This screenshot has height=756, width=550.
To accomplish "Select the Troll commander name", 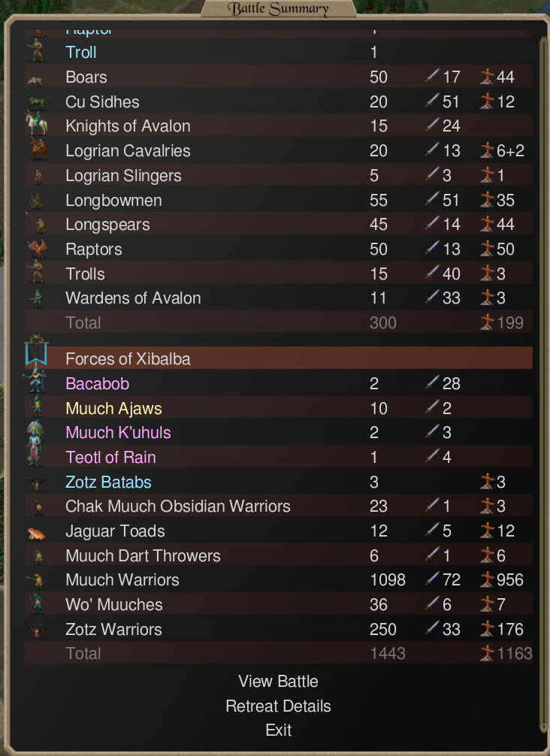I will (81, 52).
